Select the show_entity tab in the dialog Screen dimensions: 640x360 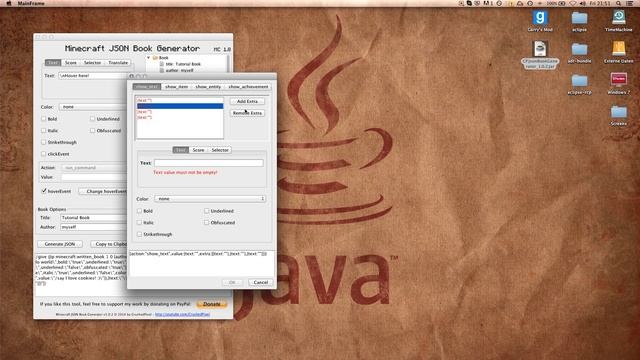(x=208, y=87)
